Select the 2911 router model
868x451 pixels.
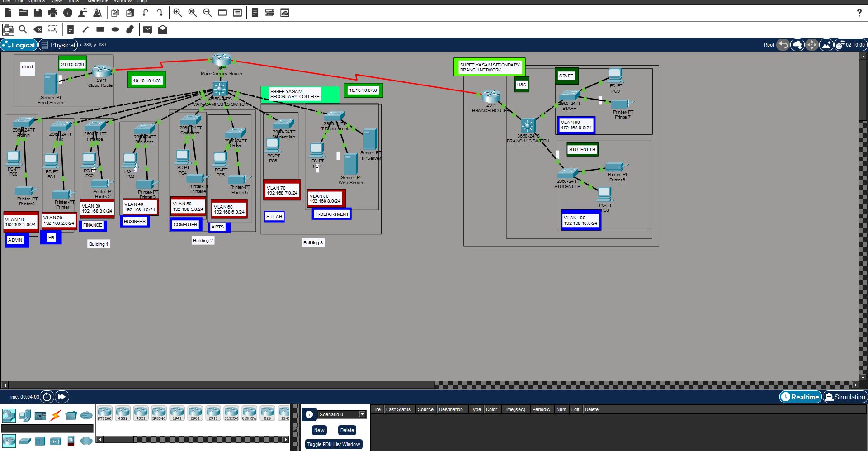point(213,413)
